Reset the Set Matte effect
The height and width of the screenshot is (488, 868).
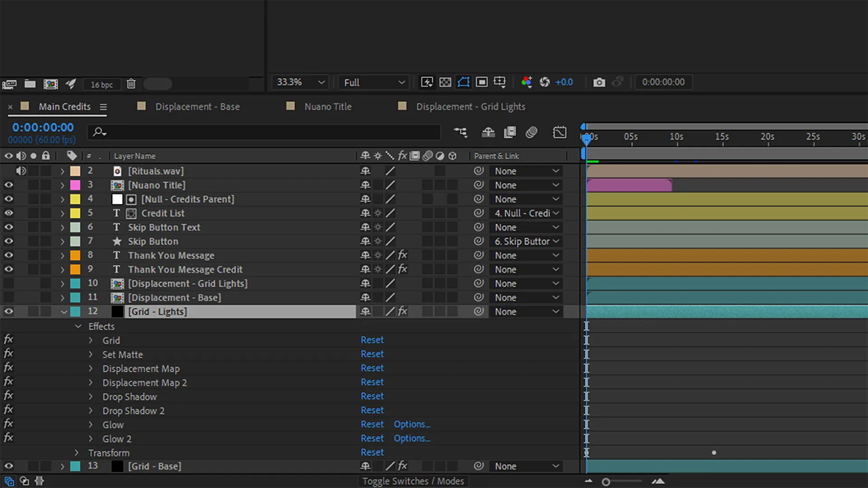click(x=372, y=354)
